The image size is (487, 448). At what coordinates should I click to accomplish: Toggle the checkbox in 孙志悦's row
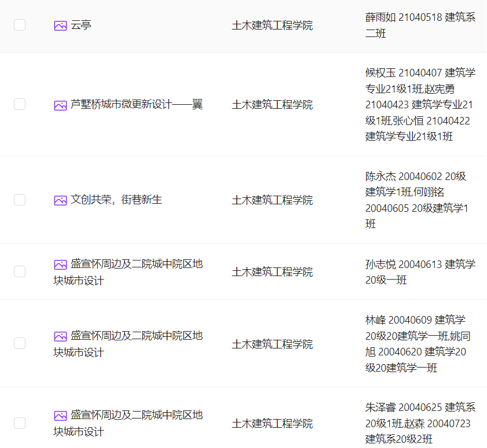[x=20, y=271]
